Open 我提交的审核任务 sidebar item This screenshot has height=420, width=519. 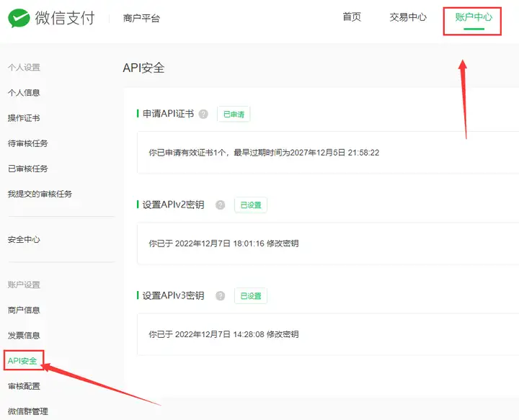coord(40,194)
